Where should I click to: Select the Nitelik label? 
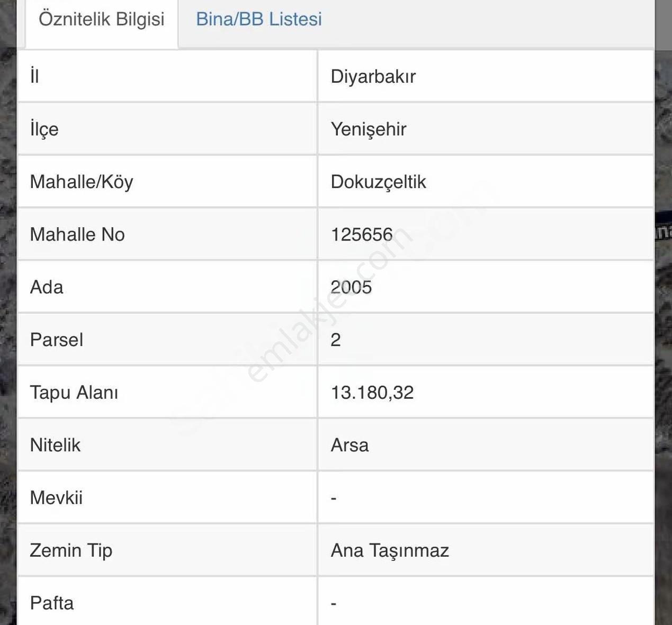[55, 445]
